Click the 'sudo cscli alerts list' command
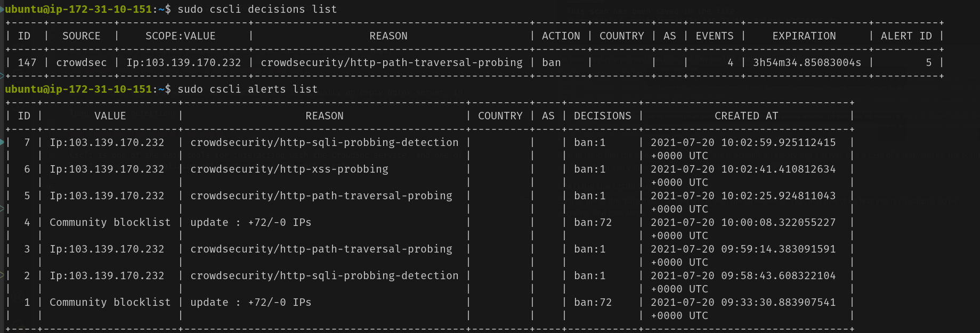 tap(247, 89)
